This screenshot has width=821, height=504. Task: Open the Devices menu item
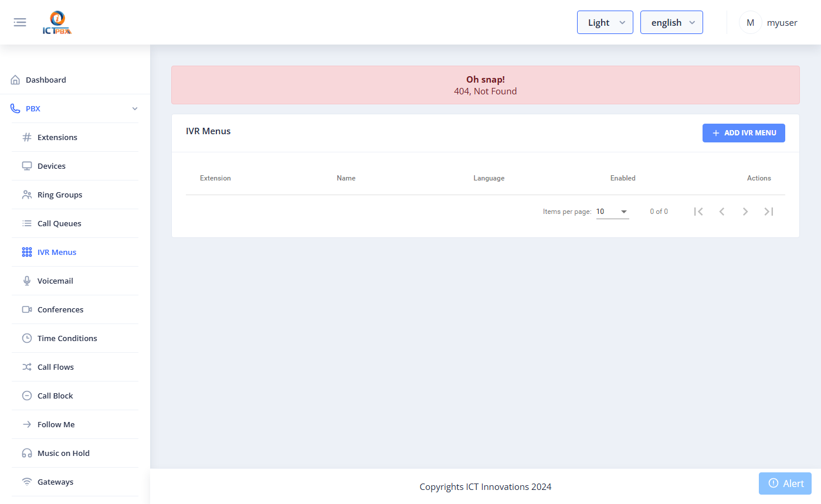(x=75, y=166)
